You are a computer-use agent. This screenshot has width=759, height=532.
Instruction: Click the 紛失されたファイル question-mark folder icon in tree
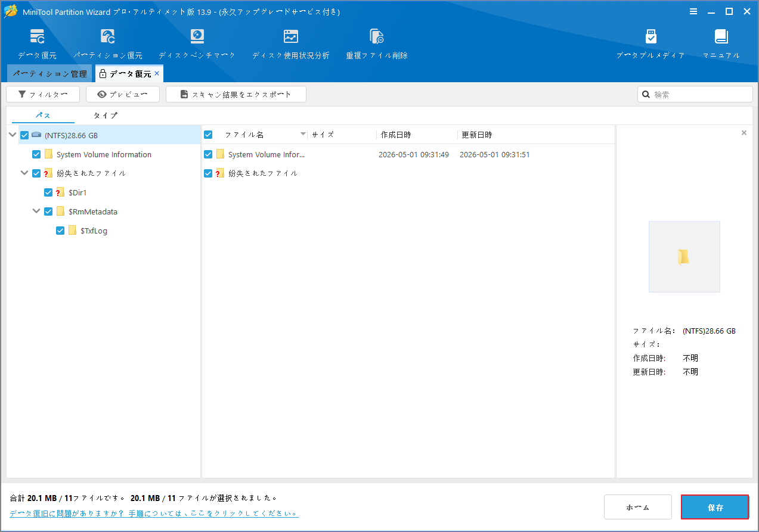(x=48, y=173)
